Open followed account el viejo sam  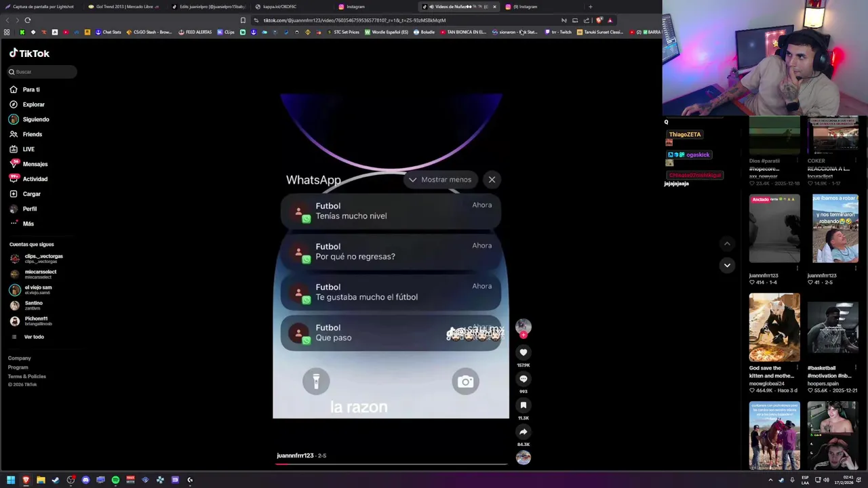(x=31, y=289)
